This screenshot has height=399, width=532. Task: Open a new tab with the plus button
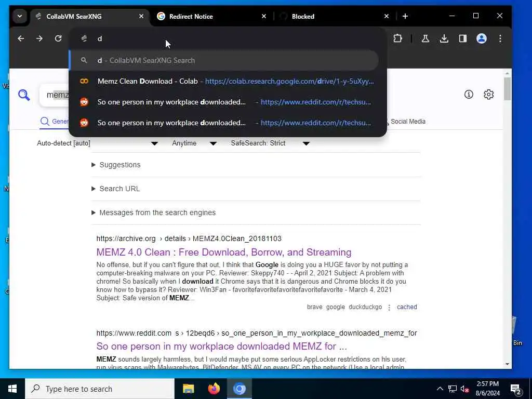tap(405, 16)
